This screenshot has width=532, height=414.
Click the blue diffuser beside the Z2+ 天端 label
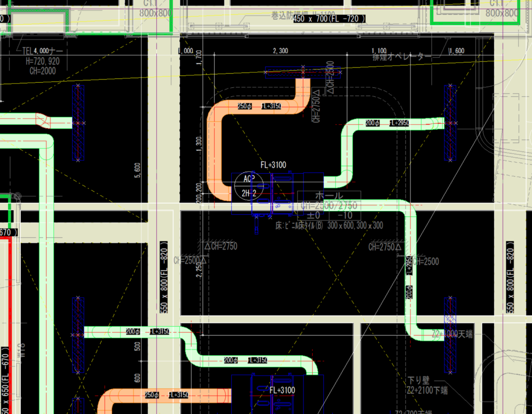point(450,334)
